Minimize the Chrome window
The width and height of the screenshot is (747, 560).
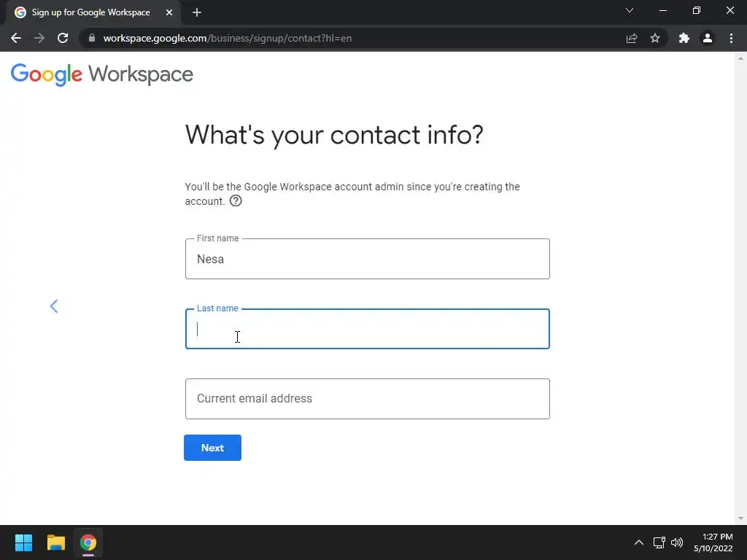(662, 10)
